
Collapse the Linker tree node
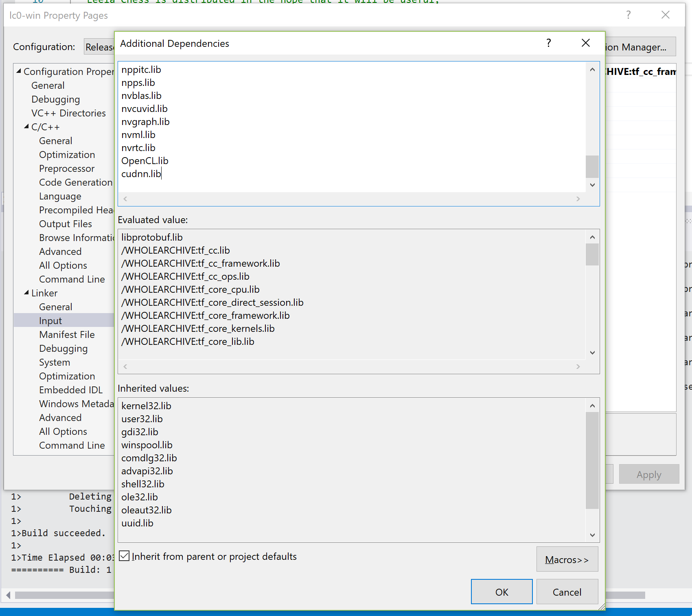tap(26, 293)
